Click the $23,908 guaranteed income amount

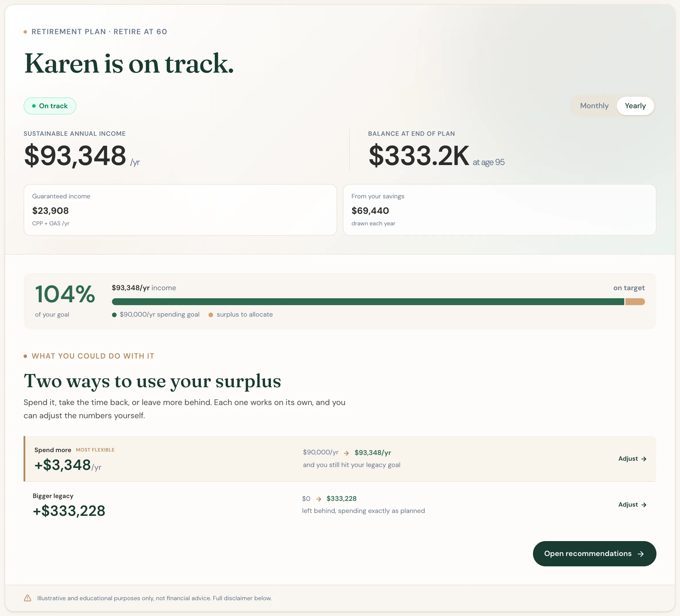pyautogui.click(x=50, y=211)
